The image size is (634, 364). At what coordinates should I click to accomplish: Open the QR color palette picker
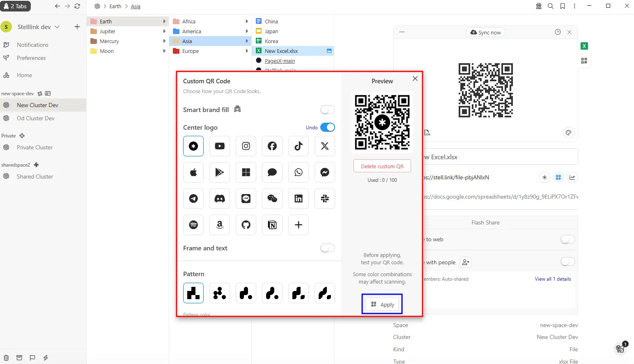(x=568, y=133)
